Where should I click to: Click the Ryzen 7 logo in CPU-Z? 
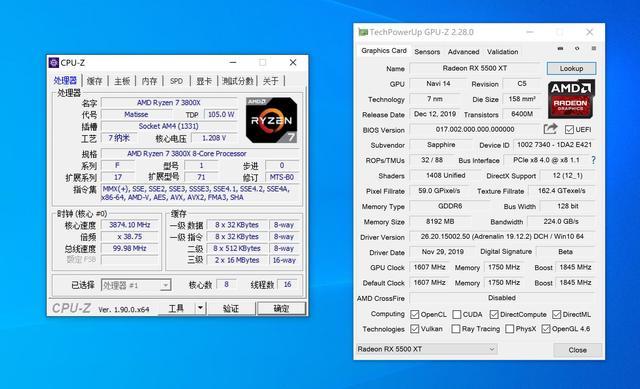[271, 120]
